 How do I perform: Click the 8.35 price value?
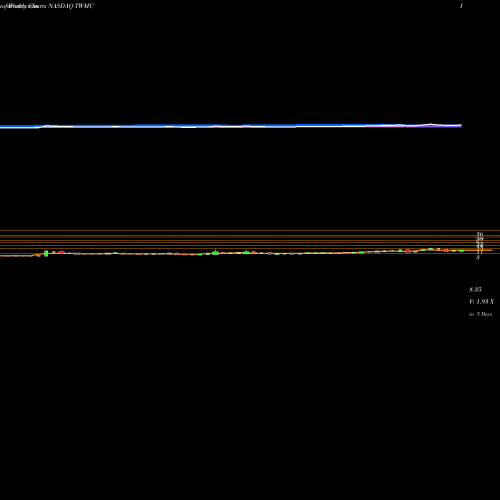point(475,289)
